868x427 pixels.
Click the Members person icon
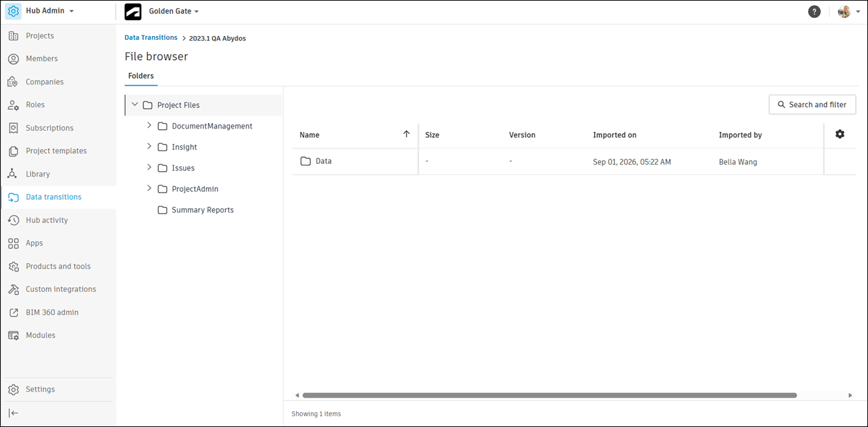(x=13, y=59)
